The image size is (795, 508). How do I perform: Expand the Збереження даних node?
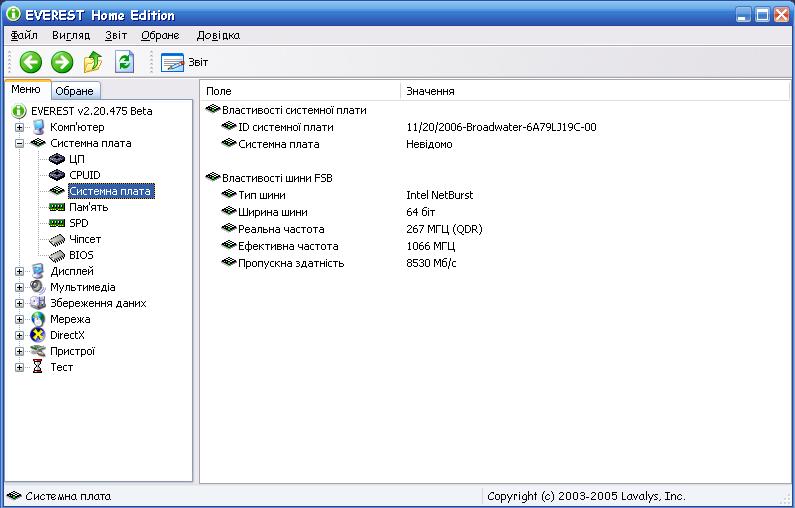pyautogui.click(x=19, y=303)
